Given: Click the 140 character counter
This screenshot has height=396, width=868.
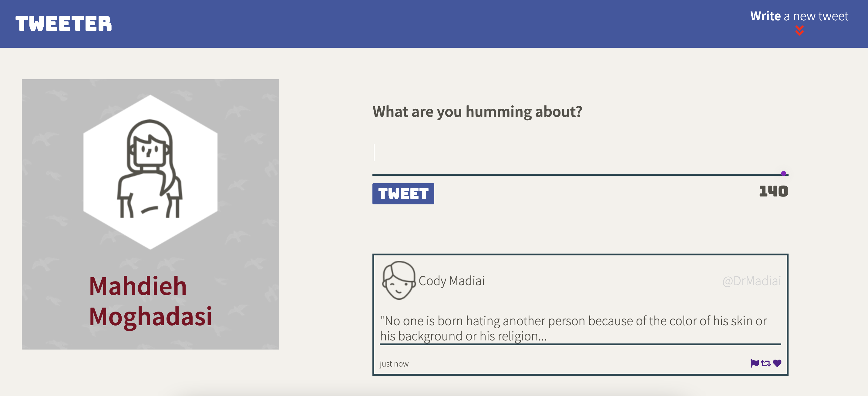Looking at the screenshot, I should point(773,192).
